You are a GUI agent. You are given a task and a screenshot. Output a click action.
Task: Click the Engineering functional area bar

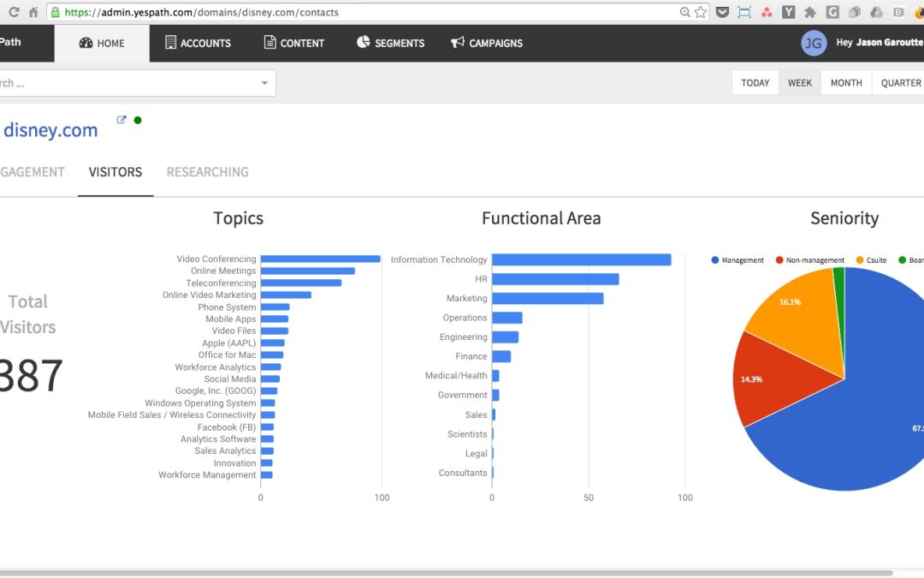(x=506, y=337)
